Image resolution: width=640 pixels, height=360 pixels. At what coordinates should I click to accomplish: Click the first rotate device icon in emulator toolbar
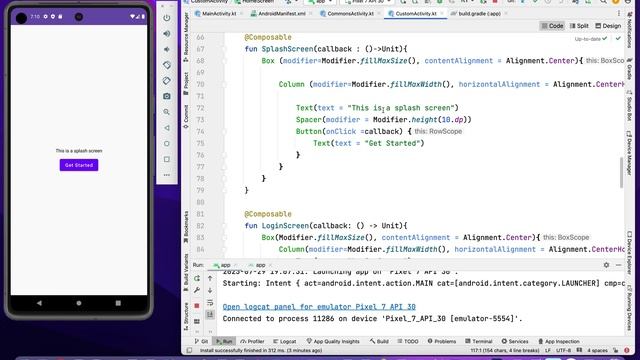coord(167,65)
